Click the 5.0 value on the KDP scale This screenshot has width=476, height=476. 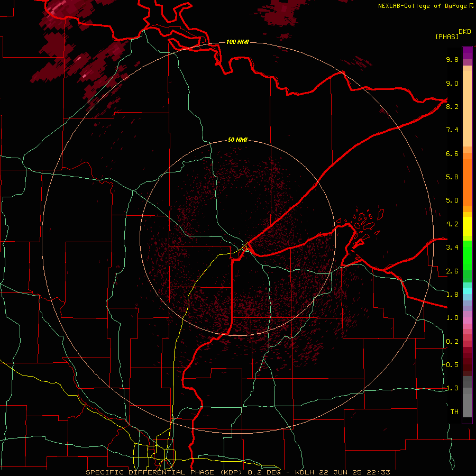click(x=452, y=200)
